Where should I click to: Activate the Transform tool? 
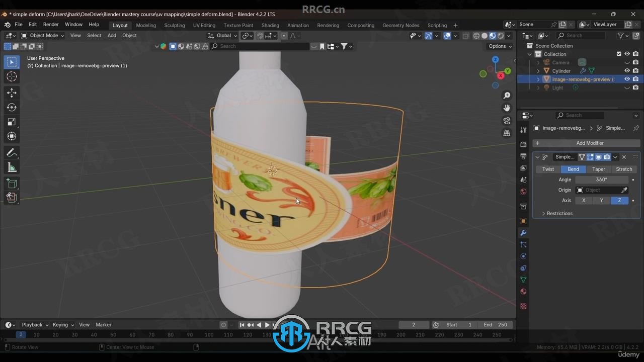pyautogui.click(x=12, y=136)
